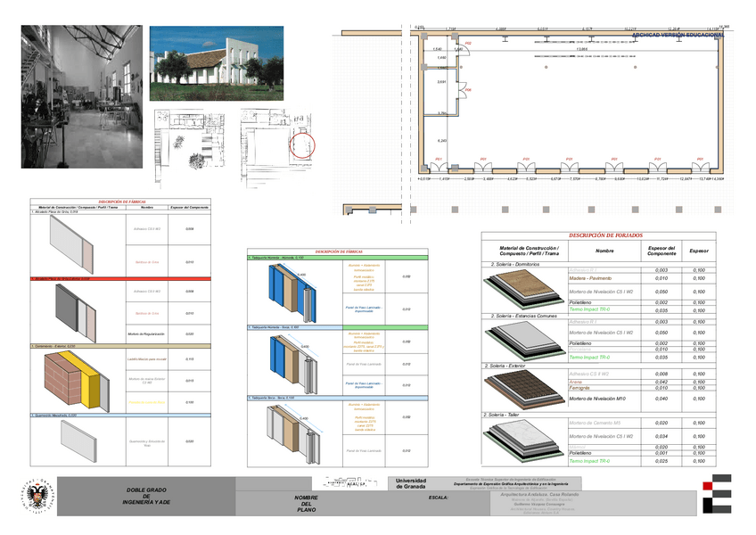
Task: Click the red-and-black studio logo bottom right
Action: [716, 492]
